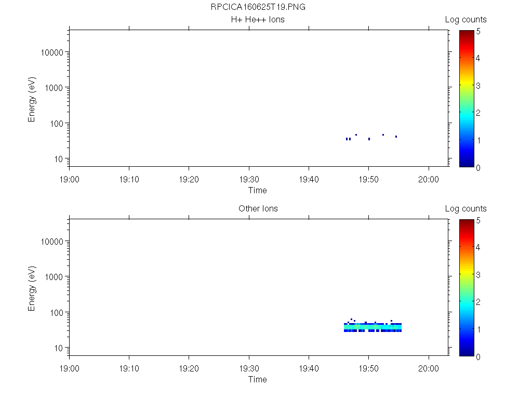Click the 19:10 tick label on H+ He++ plot
This screenshot has width=532, height=399.
pyautogui.click(x=129, y=179)
